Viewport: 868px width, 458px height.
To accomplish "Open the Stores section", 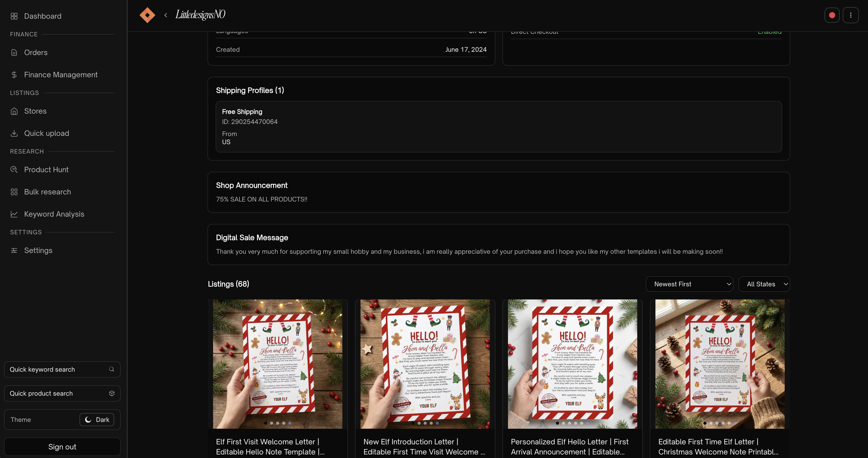I will click(x=35, y=111).
